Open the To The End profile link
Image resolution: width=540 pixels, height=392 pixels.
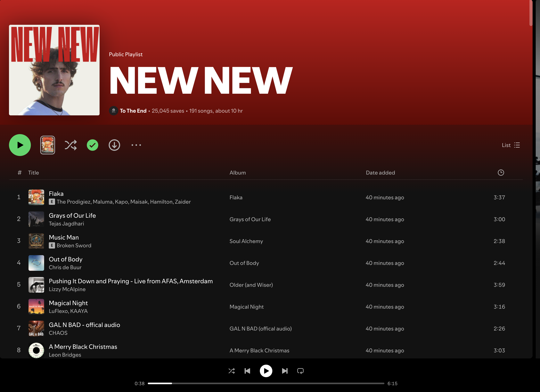point(133,111)
